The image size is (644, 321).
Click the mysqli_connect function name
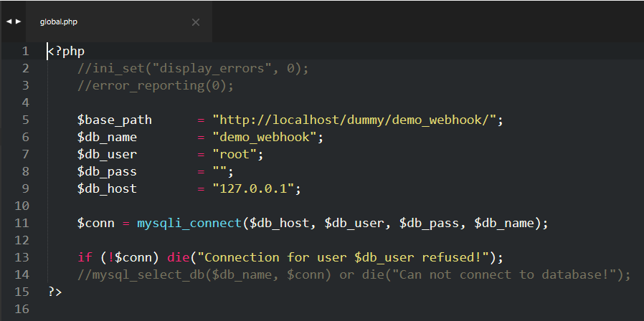click(189, 223)
